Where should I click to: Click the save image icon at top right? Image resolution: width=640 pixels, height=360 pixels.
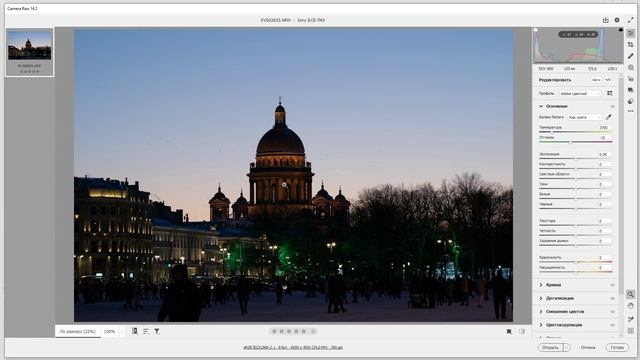coord(605,20)
